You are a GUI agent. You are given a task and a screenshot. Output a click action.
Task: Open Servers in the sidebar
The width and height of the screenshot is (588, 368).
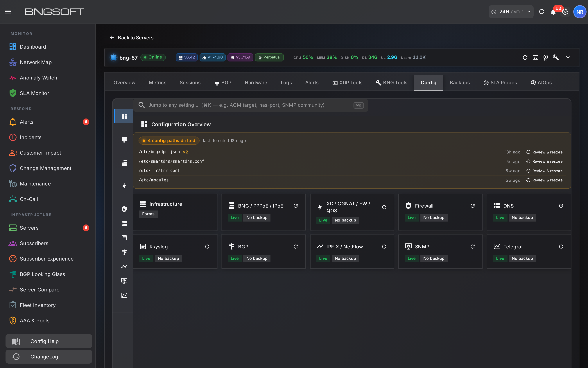(x=48, y=228)
